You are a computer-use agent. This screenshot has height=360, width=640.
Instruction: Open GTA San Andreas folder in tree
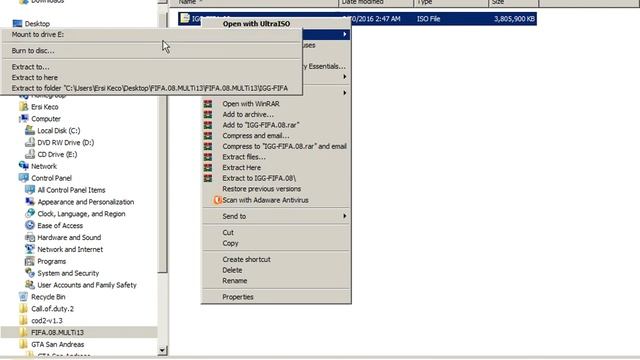click(x=58, y=344)
